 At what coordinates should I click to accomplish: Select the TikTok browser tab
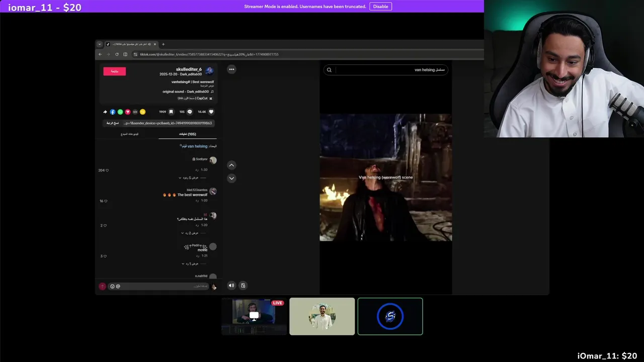(x=131, y=44)
